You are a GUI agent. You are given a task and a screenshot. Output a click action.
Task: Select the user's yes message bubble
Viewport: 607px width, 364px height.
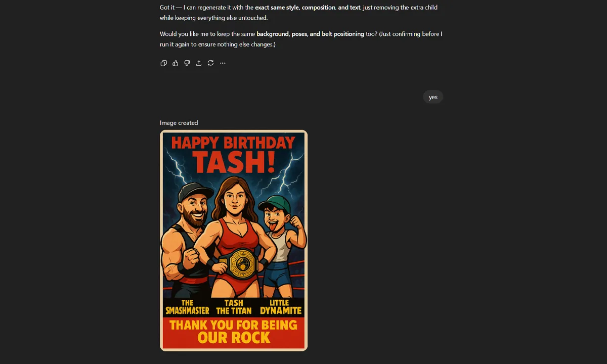pos(432,97)
